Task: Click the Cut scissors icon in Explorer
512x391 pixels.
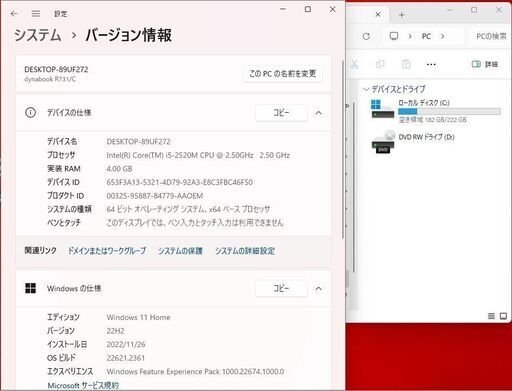Action: pyautogui.click(x=354, y=64)
